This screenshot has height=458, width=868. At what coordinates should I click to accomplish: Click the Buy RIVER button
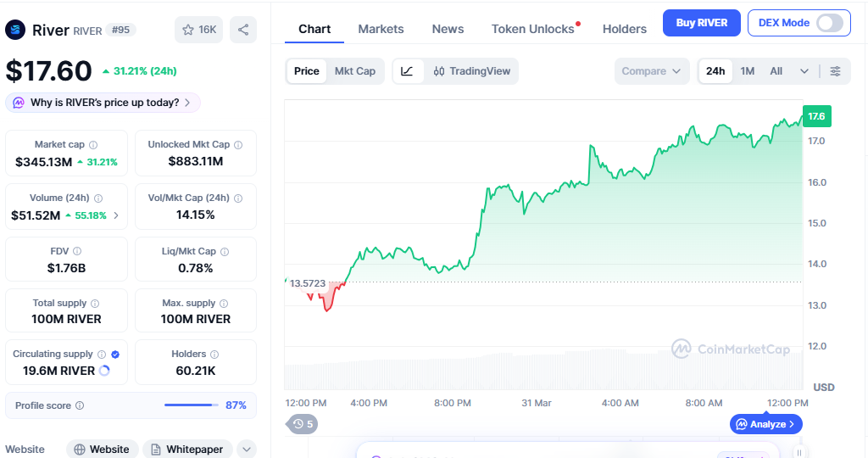tap(701, 23)
